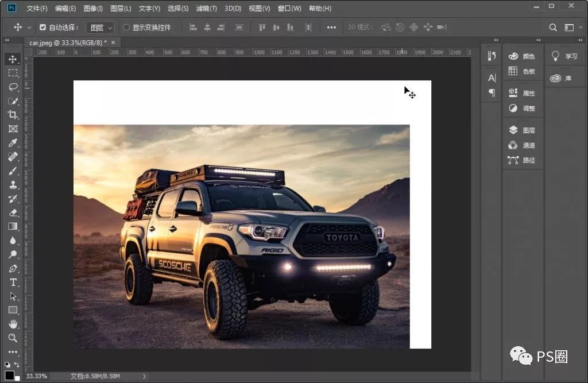This screenshot has height=383, width=588.
Task: Expand the status bar info arrow
Action: pyautogui.click(x=144, y=376)
